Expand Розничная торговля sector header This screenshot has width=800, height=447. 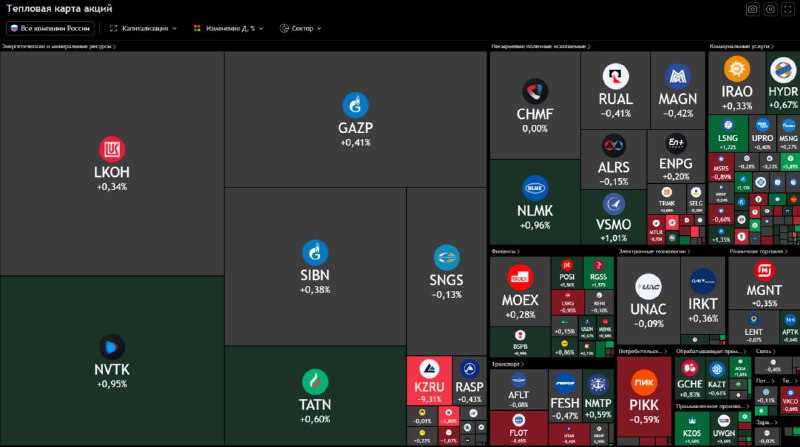[x=758, y=252]
